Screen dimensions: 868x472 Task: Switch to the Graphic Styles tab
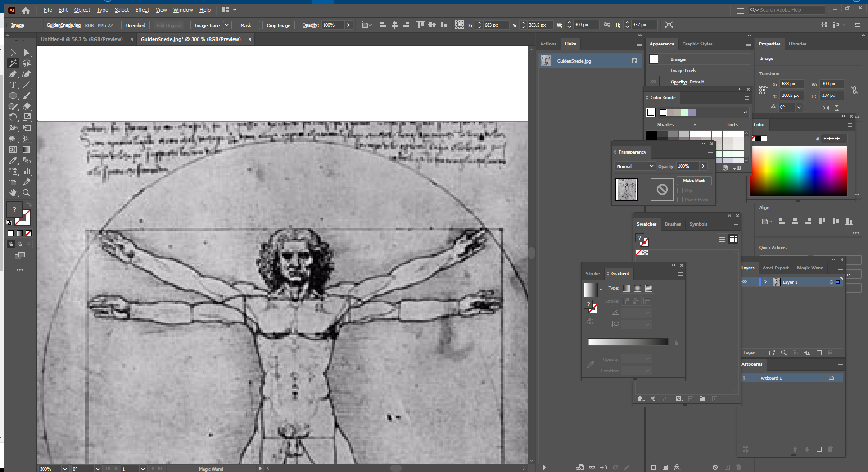click(x=697, y=44)
